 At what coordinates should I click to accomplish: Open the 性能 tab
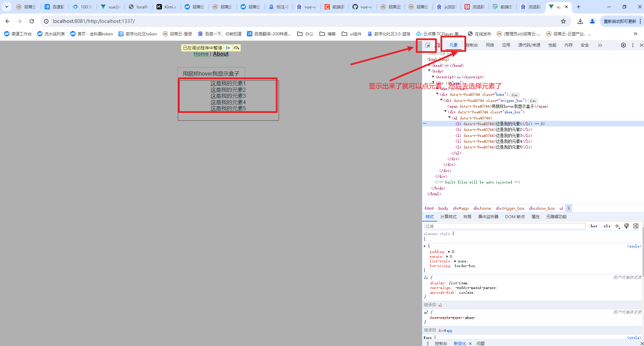point(553,45)
